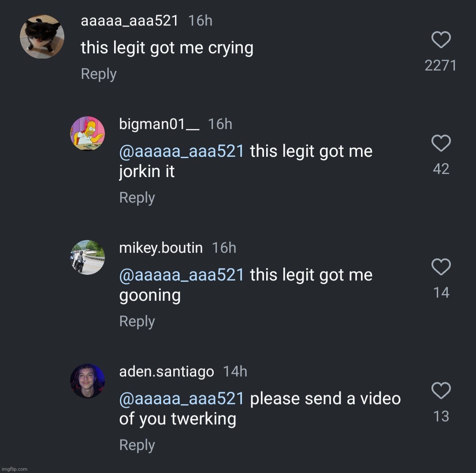This screenshot has width=476, height=473.
Task: Click the @aaaaa_aaa521 mention in aden.santiago's reply
Action: [x=182, y=399]
